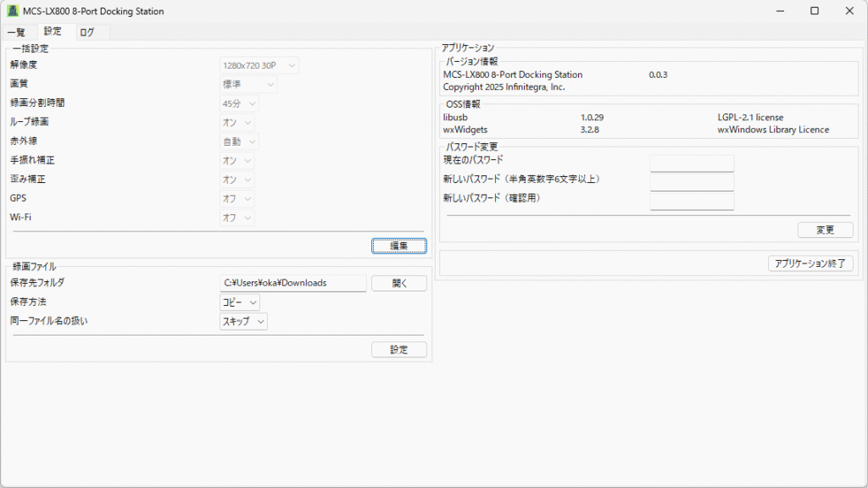The width and height of the screenshot is (868, 488).
Task: Open the 録画分割時間 45分 dropdown
Action: [239, 103]
